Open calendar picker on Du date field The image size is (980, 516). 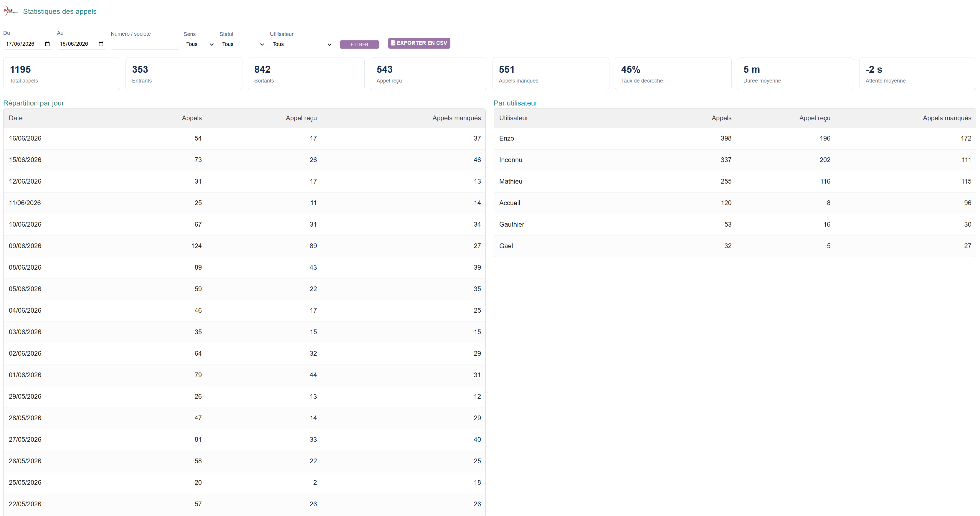coord(47,44)
